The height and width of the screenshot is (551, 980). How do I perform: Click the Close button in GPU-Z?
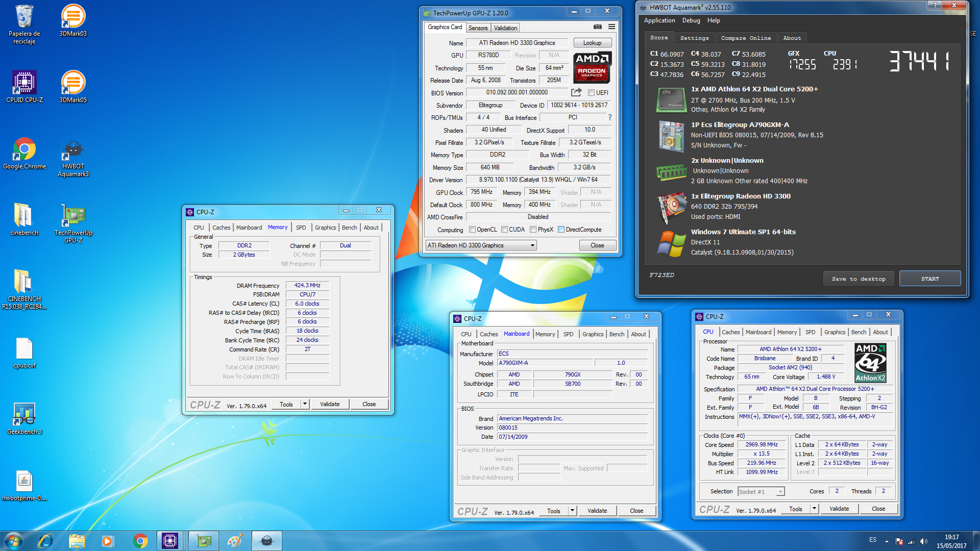click(597, 245)
